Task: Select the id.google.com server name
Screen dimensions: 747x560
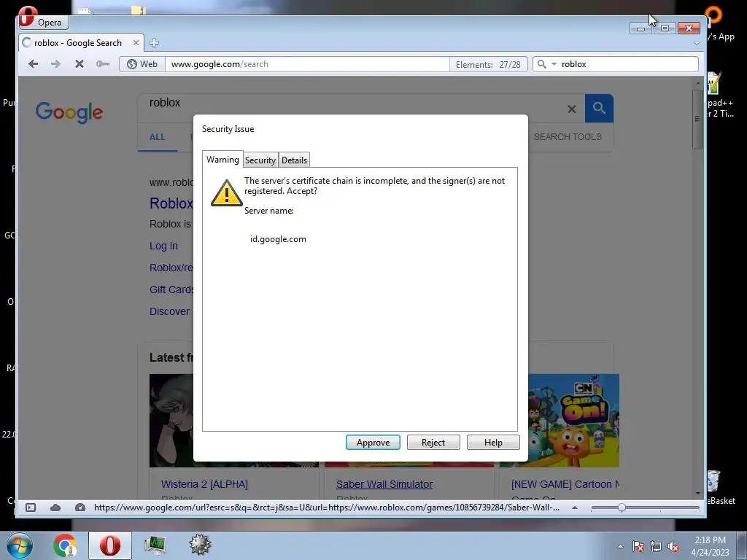Action: pyautogui.click(x=278, y=239)
